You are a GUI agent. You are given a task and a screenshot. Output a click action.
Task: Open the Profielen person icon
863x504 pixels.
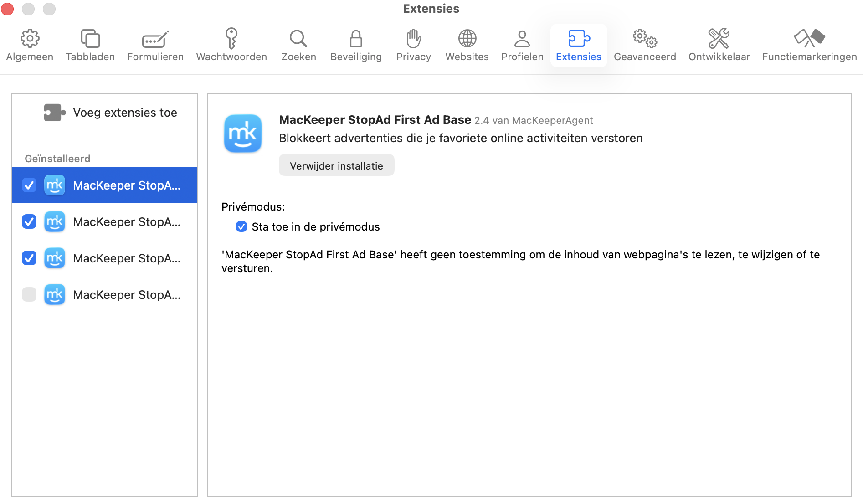521,39
